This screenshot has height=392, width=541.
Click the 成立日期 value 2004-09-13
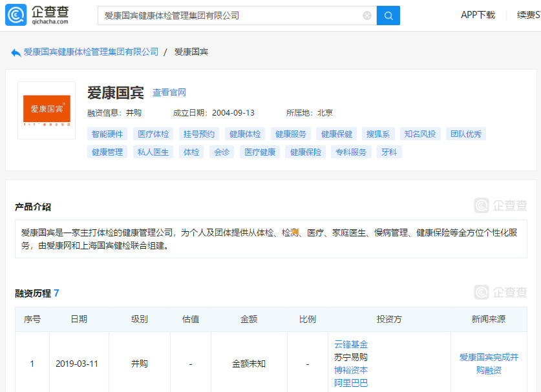point(233,113)
